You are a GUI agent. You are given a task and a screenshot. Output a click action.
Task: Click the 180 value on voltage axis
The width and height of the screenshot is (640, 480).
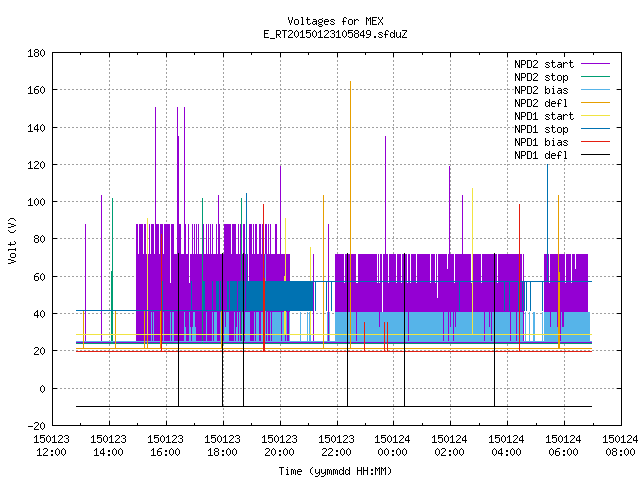click(x=36, y=53)
